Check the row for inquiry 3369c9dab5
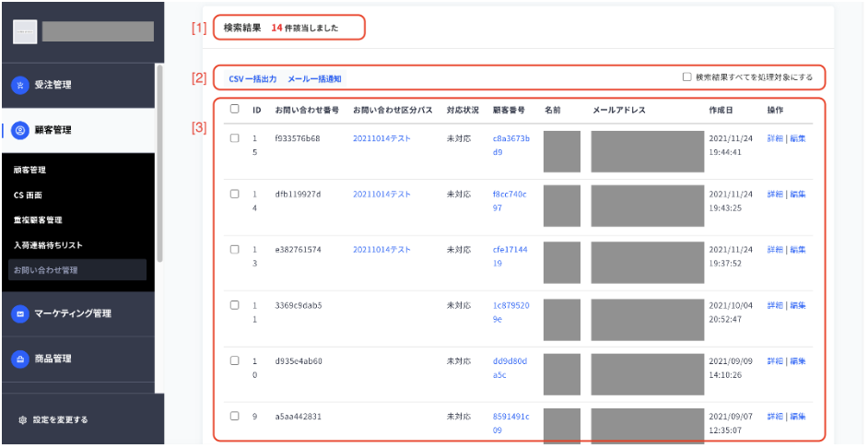 tap(234, 305)
